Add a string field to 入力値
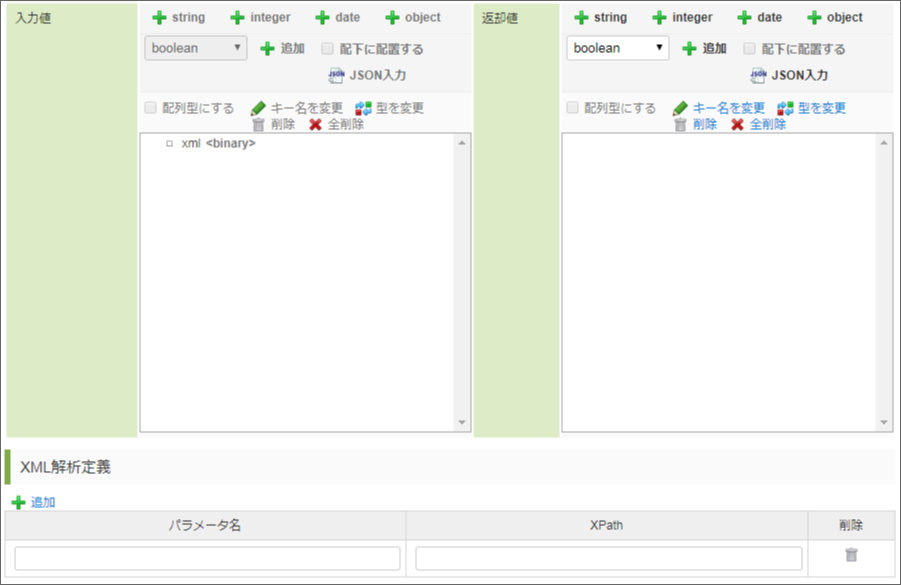 point(180,16)
